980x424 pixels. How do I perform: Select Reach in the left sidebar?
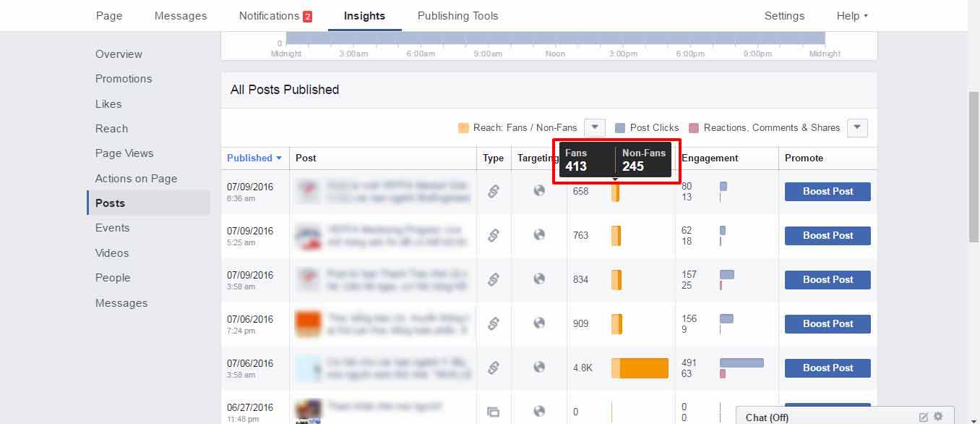point(111,128)
